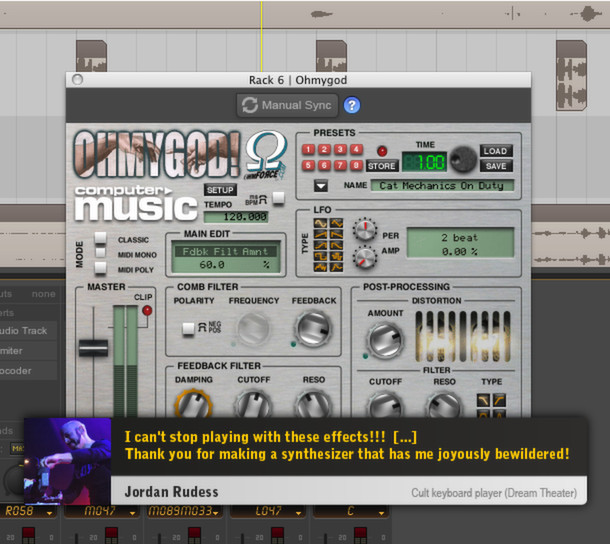Open the M047 channel dropdown
The height and width of the screenshot is (544, 610).
[x=132, y=513]
